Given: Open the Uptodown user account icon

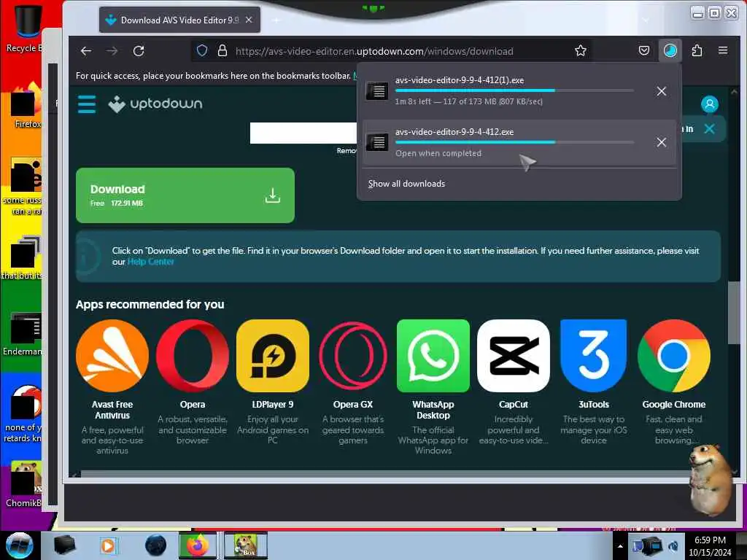Looking at the screenshot, I should coord(709,104).
